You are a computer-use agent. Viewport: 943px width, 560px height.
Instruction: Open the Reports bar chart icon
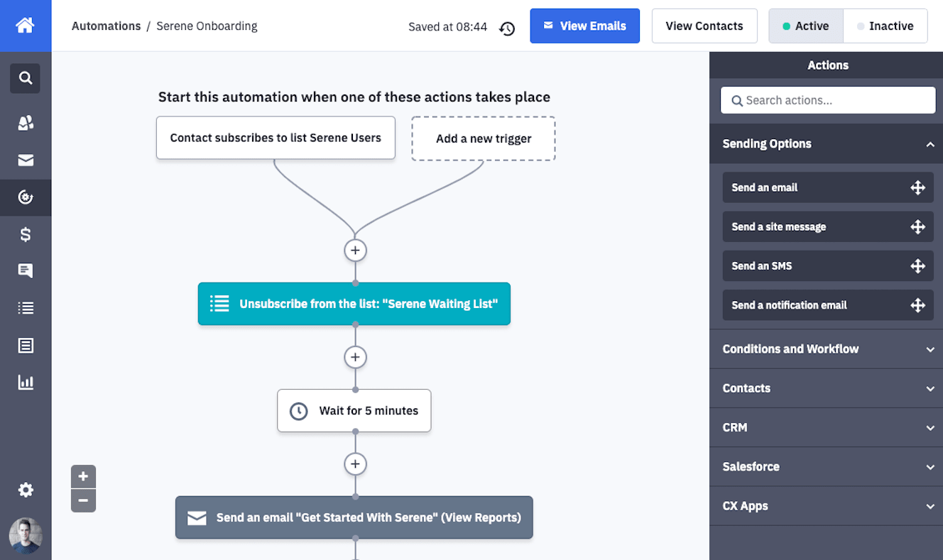pyautogui.click(x=26, y=383)
